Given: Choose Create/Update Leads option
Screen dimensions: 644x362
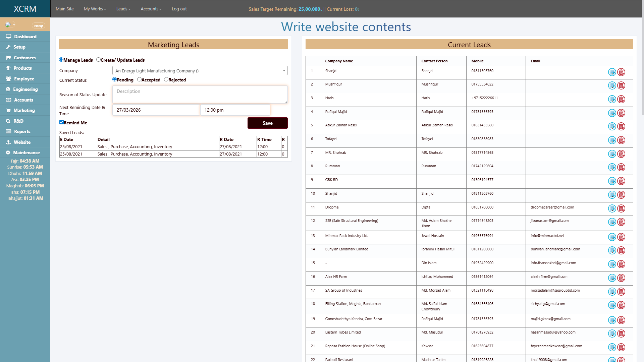Looking at the screenshot, I should point(98,59).
